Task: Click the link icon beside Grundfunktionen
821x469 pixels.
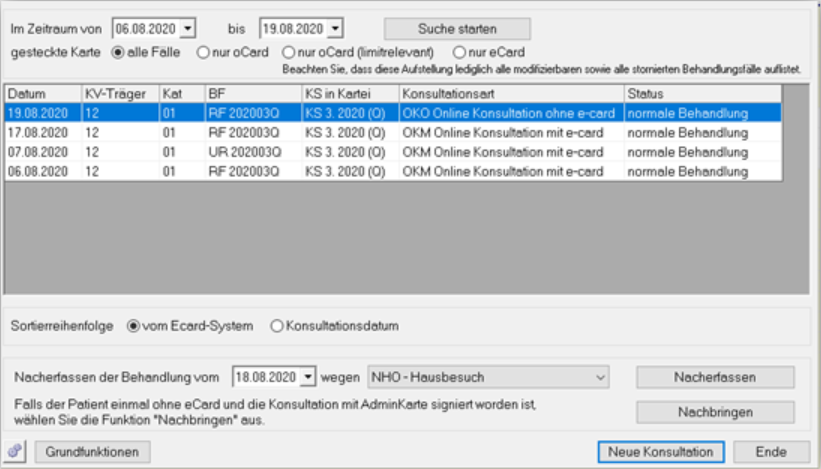Action: tap(15, 451)
